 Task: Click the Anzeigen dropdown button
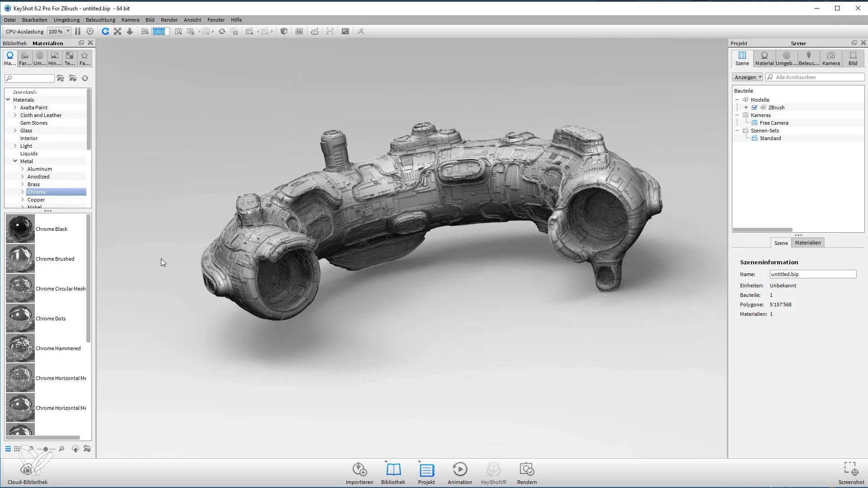(x=748, y=77)
